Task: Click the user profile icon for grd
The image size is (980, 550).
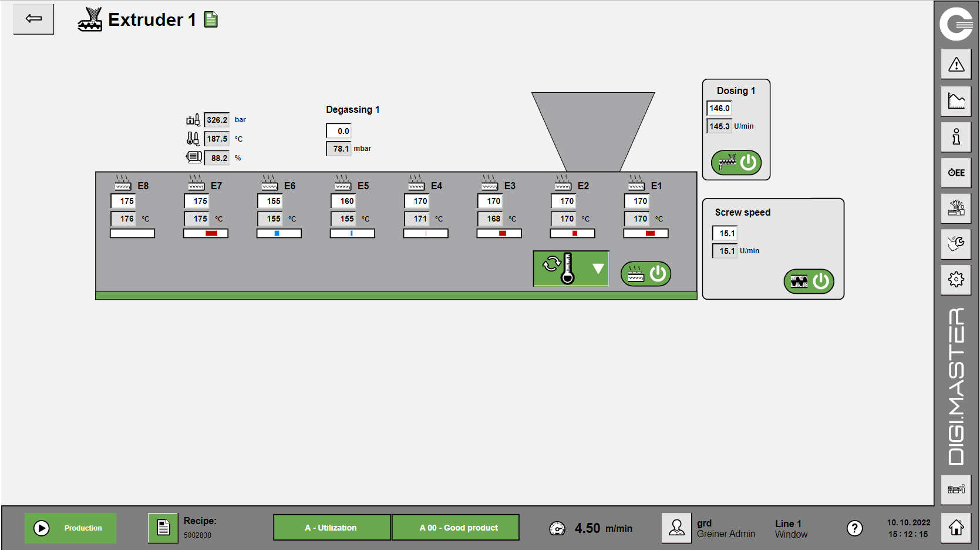Action: click(x=676, y=528)
